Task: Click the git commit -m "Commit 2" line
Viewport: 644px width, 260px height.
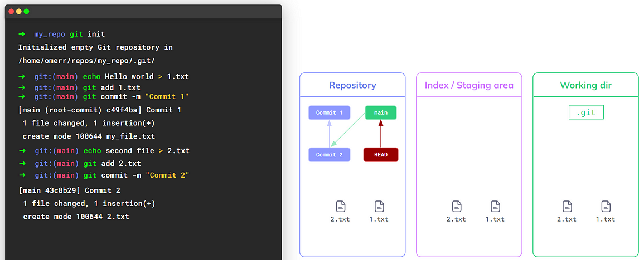Action: (x=104, y=175)
